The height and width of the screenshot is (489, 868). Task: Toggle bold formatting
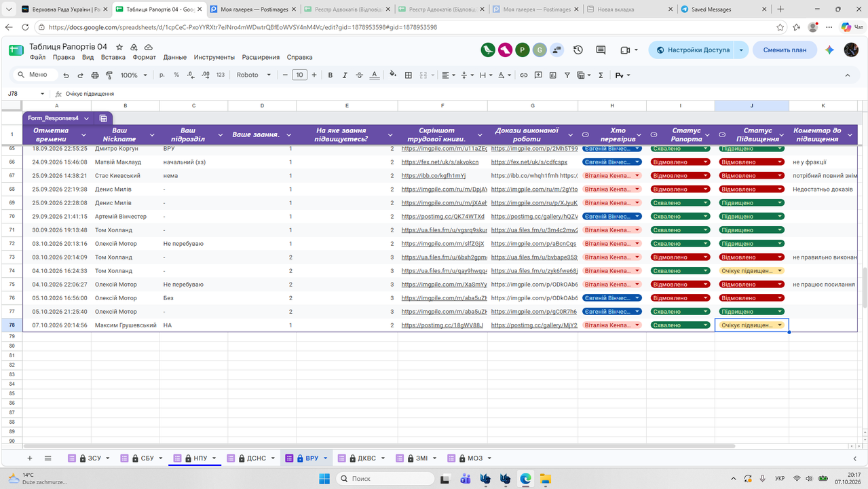pyautogui.click(x=331, y=75)
